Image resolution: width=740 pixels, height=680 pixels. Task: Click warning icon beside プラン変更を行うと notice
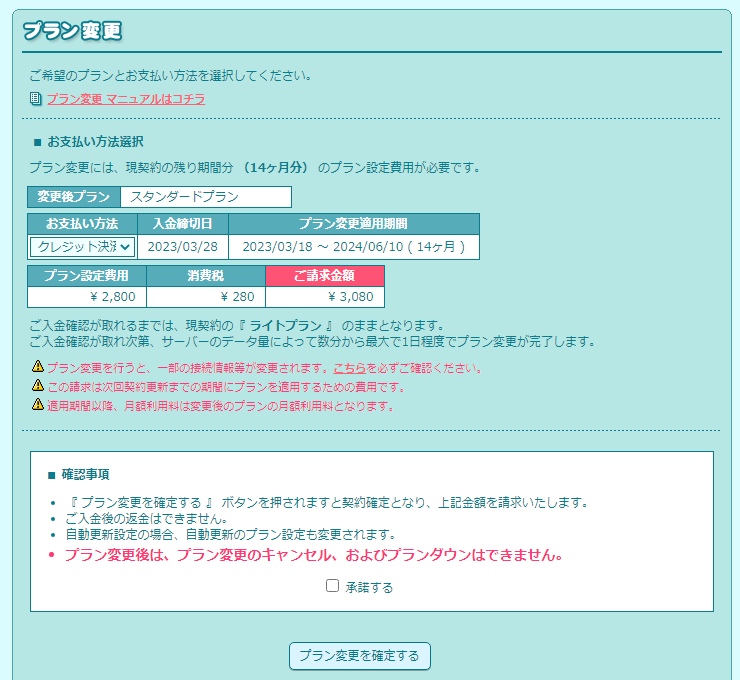pyautogui.click(x=37, y=368)
